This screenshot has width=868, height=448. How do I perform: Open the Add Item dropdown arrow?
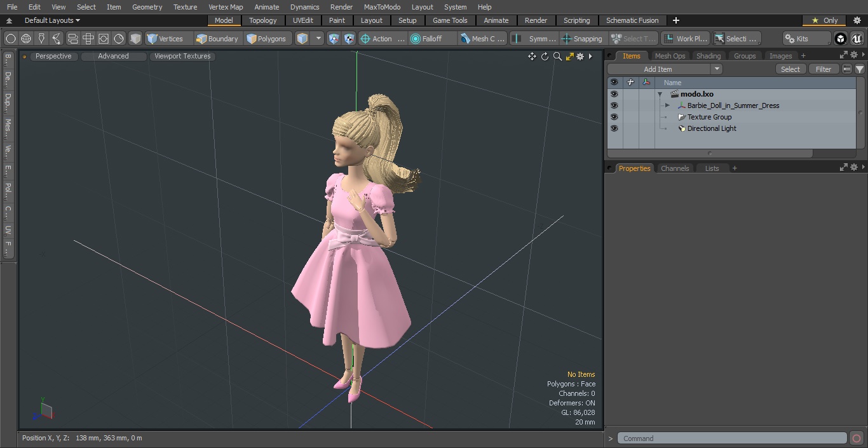pos(717,69)
